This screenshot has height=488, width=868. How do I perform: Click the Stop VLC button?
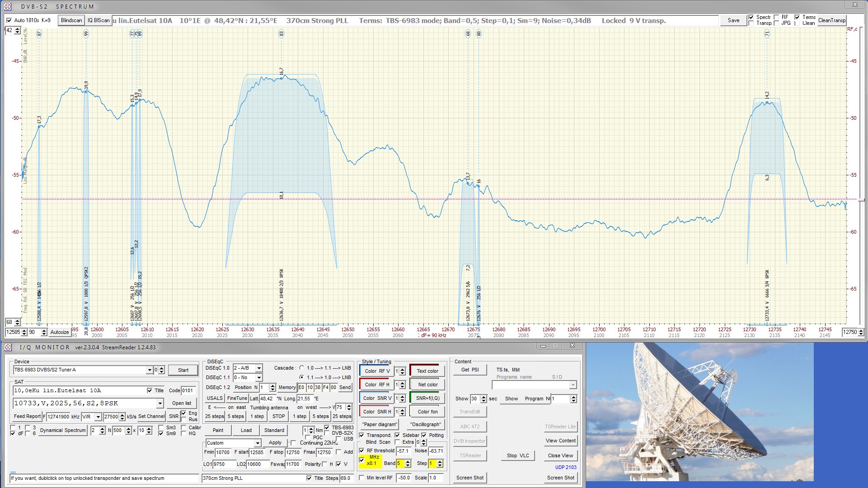tap(518, 455)
